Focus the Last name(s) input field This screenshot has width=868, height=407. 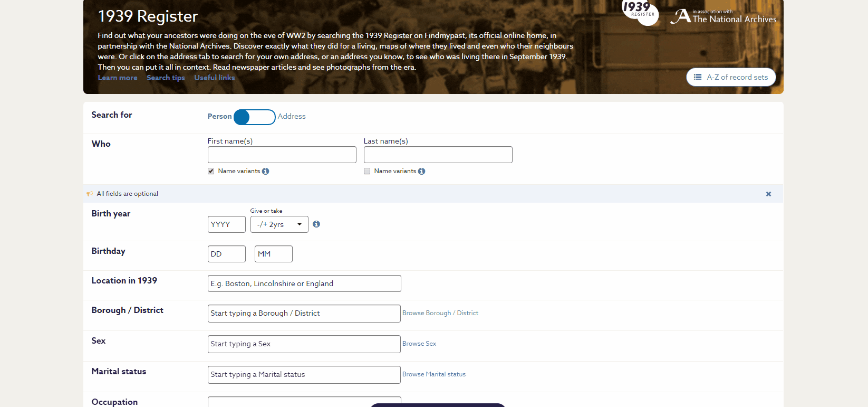click(x=438, y=155)
